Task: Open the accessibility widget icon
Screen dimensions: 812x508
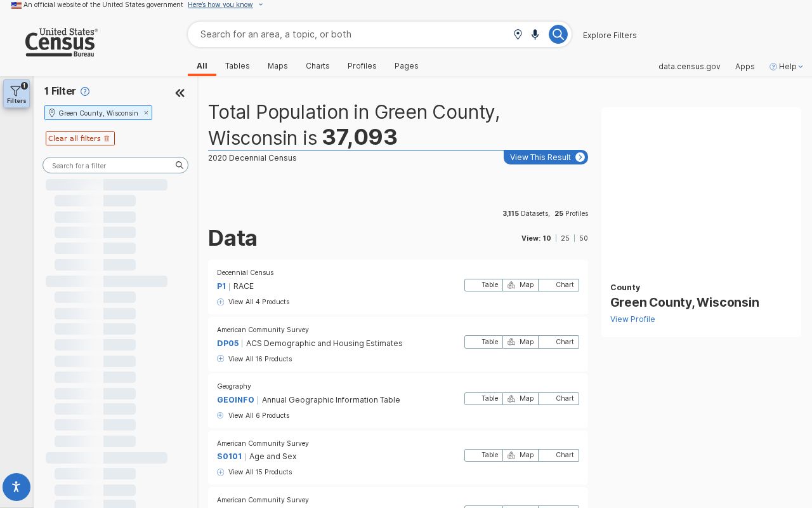Action: [x=16, y=487]
